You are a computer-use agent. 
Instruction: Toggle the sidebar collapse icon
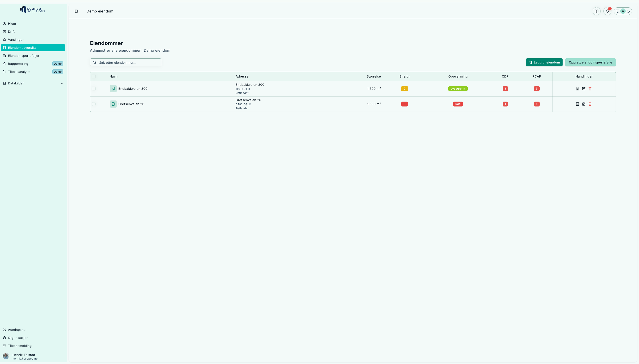76,11
